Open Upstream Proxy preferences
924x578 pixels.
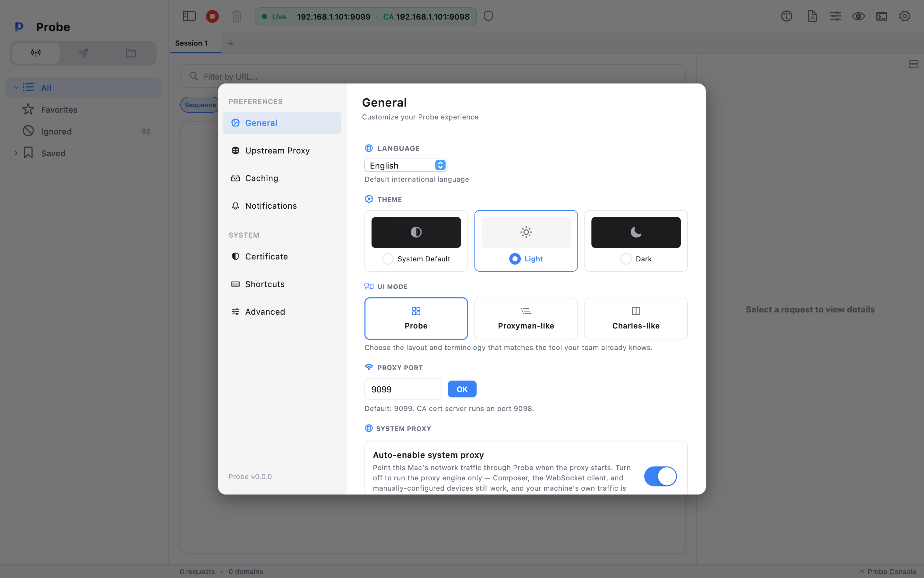282,151
